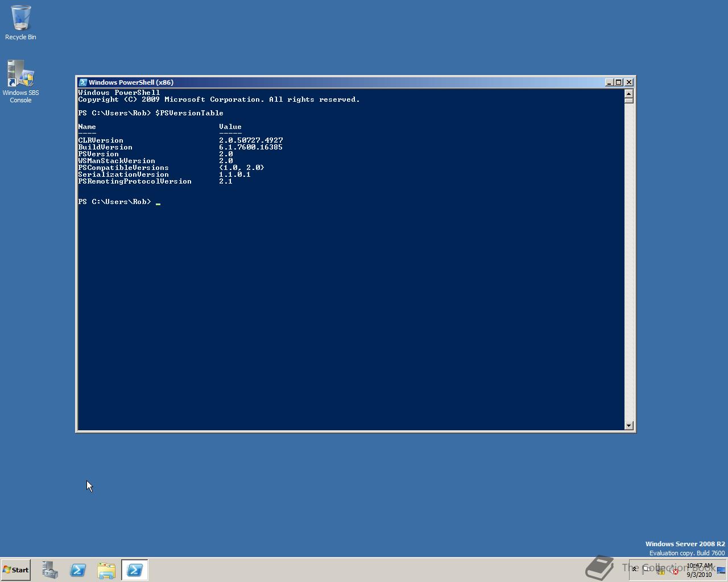The width and height of the screenshot is (728, 582).
Task: Open Windows Explorer from the taskbar
Action: pos(106,570)
